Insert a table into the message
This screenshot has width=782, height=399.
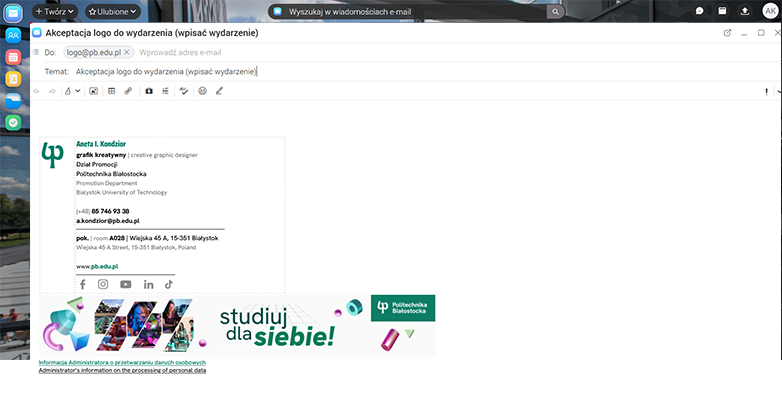click(111, 91)
